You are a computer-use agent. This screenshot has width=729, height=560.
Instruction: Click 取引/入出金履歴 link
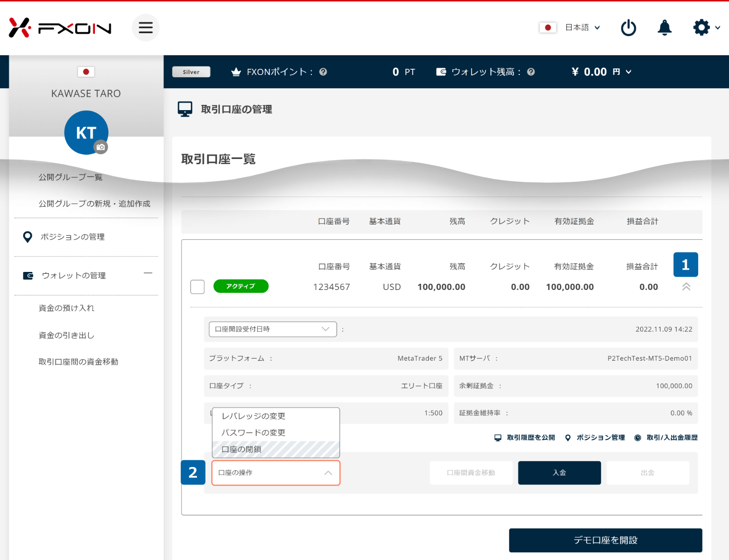pos(666,438)
